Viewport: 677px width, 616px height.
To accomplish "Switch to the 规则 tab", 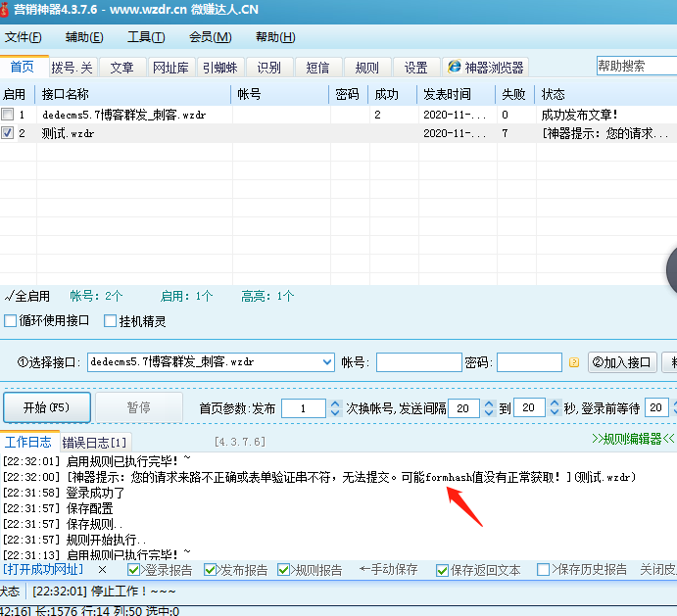I will [x=367, y=68].
